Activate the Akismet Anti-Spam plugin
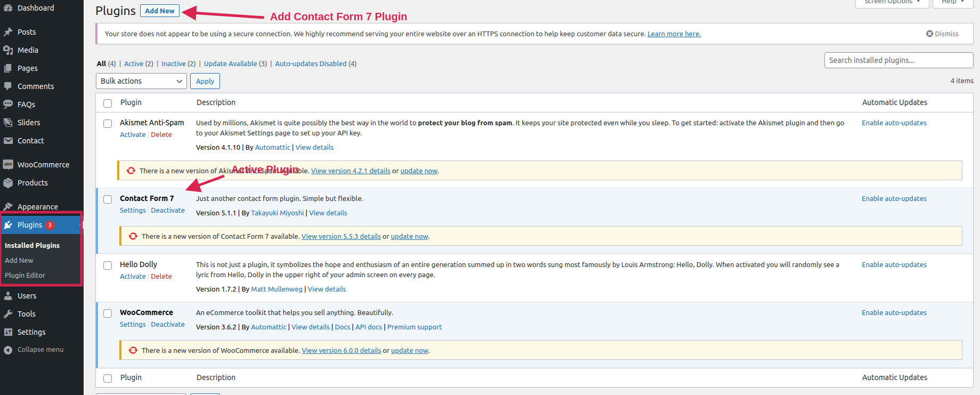The image size is (980, 395). (x=133, y=135)
